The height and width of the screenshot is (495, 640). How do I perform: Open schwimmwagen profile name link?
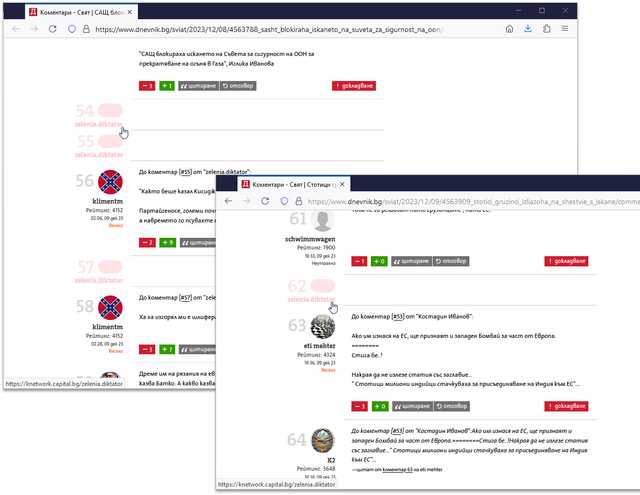[x=310, y=239]
